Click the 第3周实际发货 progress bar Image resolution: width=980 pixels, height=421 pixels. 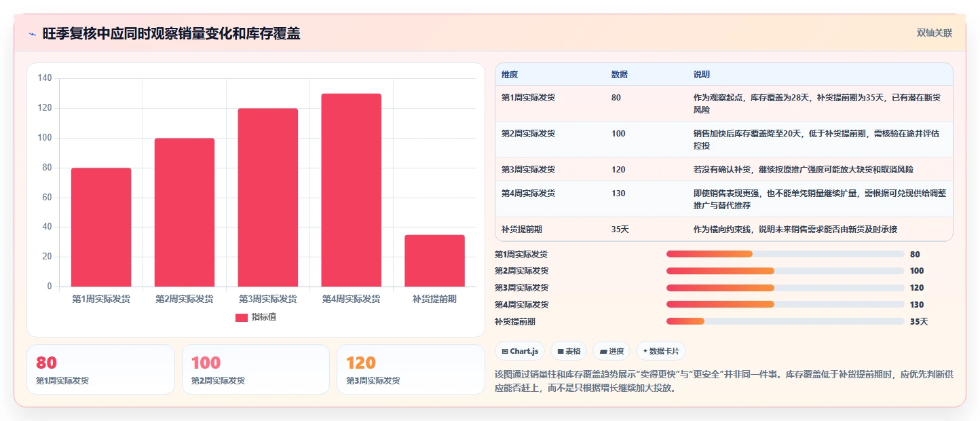[785, 288]
